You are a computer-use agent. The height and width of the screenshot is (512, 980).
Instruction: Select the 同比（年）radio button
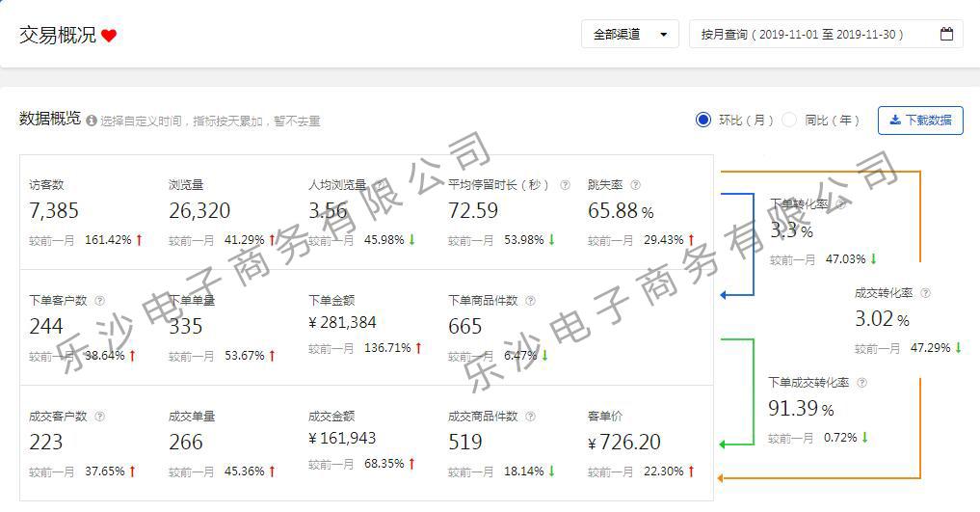pyautogui.click(x=789, y=121)
